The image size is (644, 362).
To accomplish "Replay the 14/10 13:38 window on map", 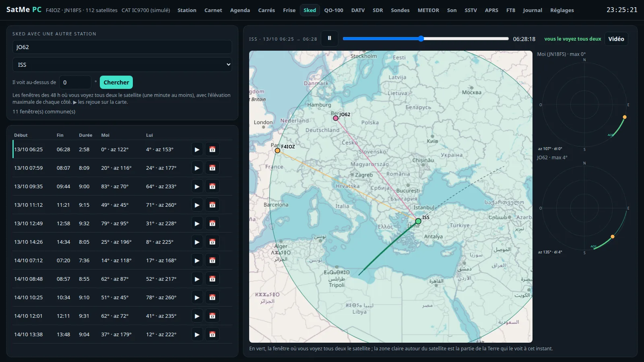I will coord(197,335).
